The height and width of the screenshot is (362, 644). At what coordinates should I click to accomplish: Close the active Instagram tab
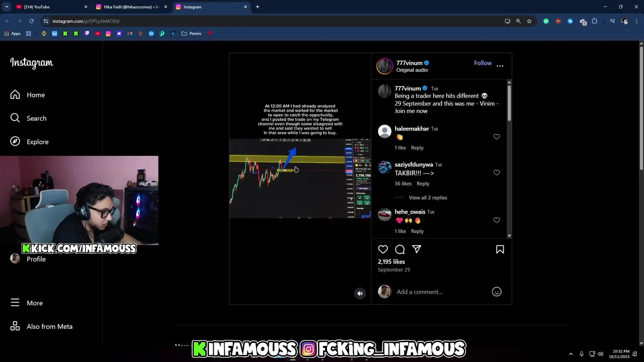click(x=246, y=7)
